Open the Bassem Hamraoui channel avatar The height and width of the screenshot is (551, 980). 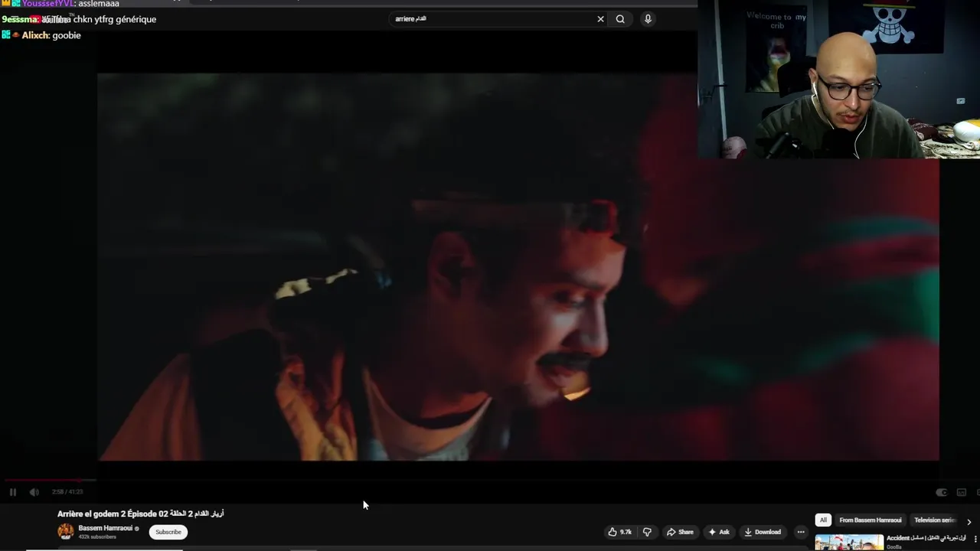click(x=66, y=531)
